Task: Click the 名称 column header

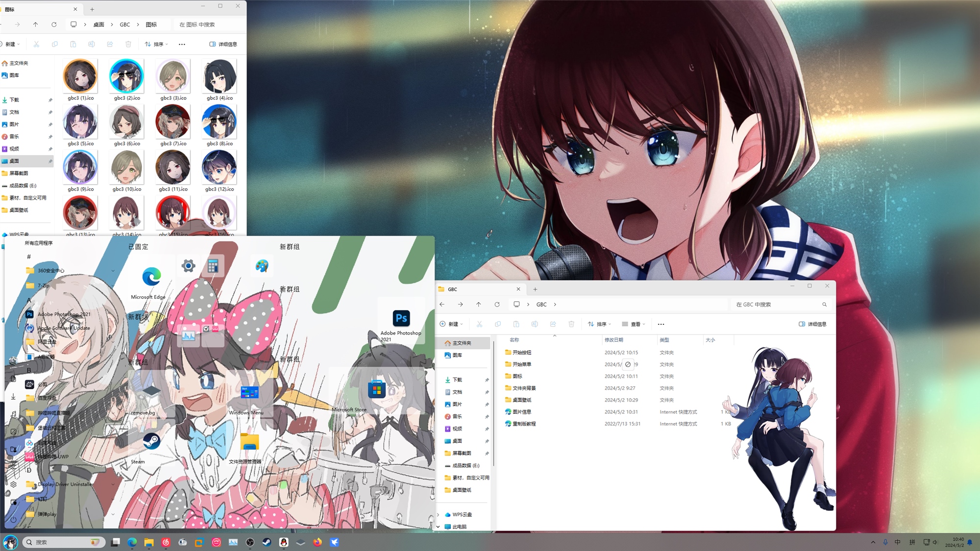Action: click(514, 340)
